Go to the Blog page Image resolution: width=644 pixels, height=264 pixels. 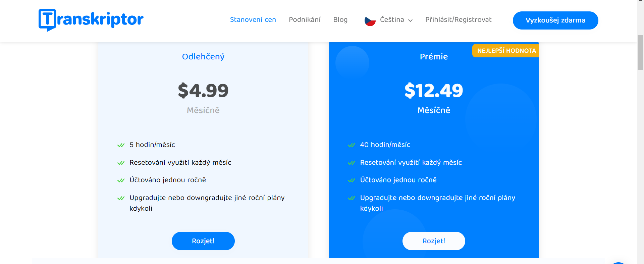340,20
